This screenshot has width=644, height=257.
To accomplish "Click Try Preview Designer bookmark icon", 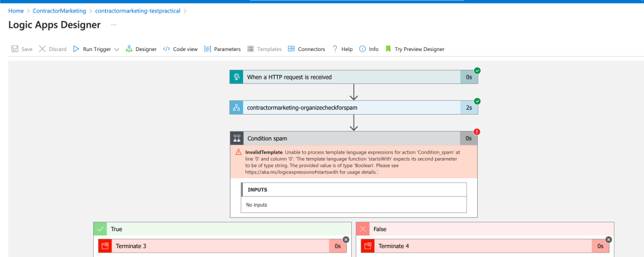I will pos(388,49).
